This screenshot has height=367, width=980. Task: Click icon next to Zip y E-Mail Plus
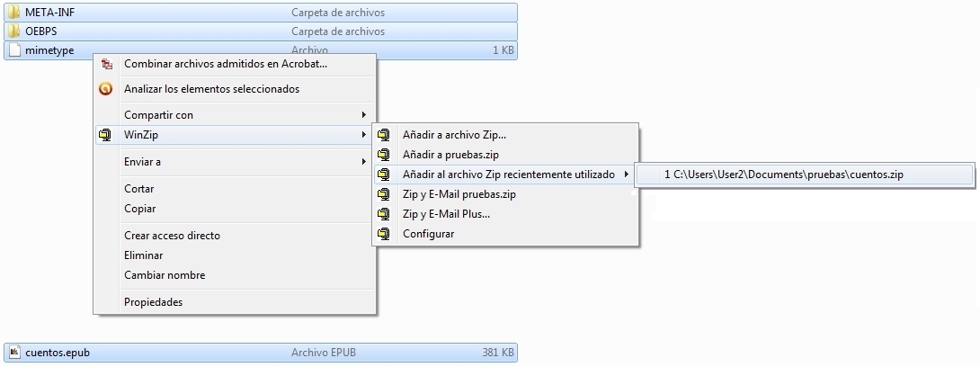tap(384, 214)
